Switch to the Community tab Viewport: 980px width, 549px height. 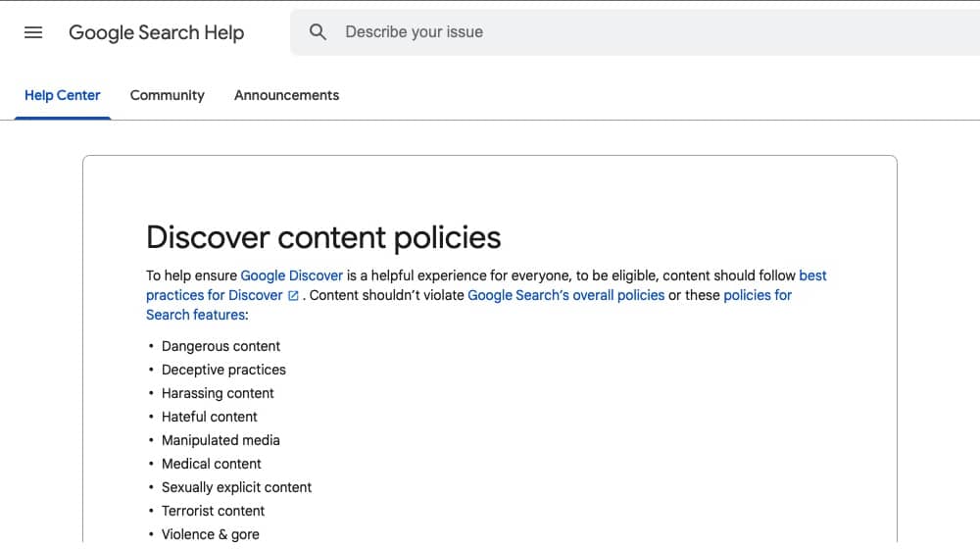click(167, 95)
